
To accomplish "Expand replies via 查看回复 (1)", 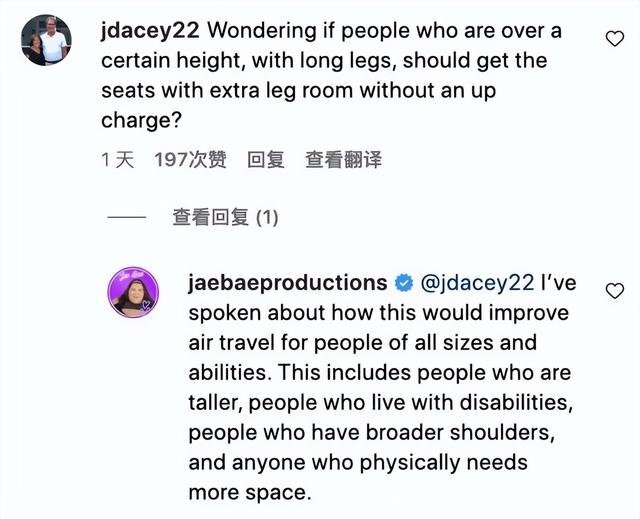I will (x=225, y=216).
